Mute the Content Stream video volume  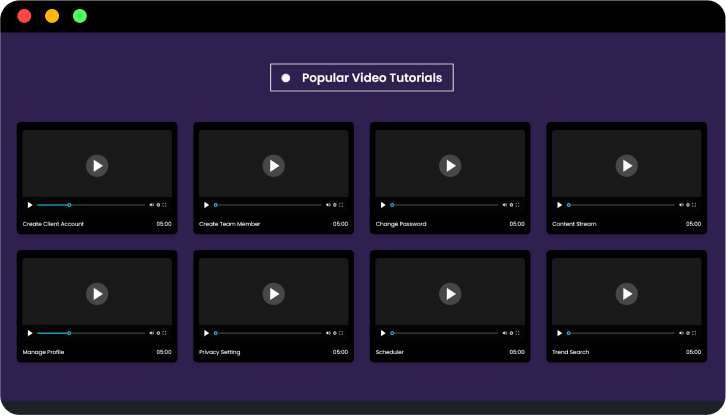(681, 205)
